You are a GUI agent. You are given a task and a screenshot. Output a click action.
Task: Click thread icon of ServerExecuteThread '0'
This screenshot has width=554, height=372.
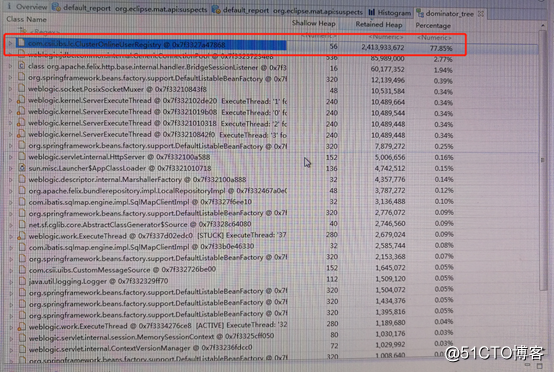click(21, 111)
